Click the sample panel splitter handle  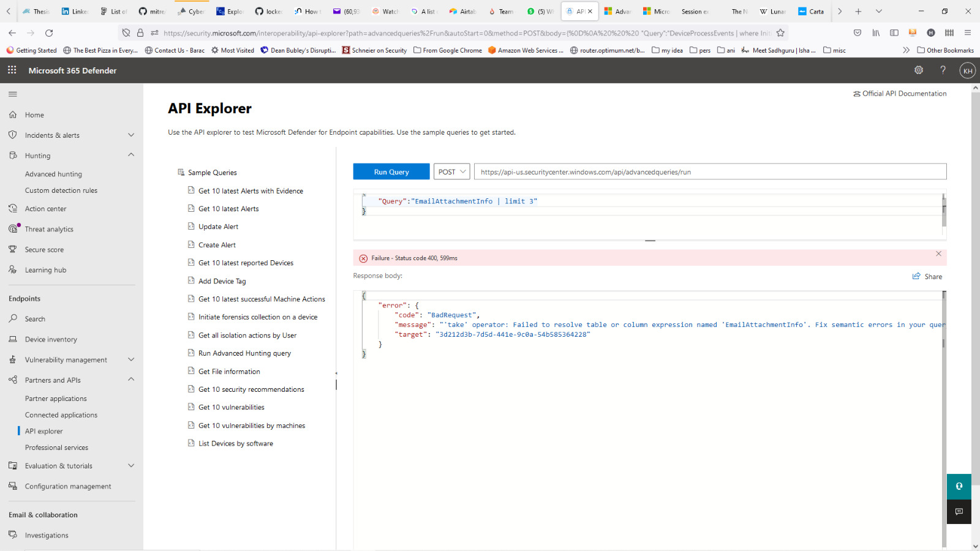pyautogui.click(x=336, y=384)
